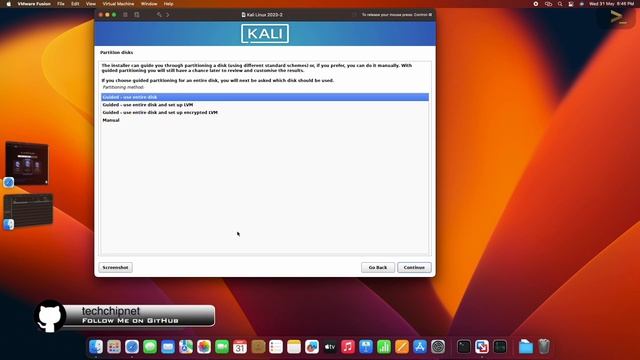
Task: Select Guided - use entire disk option
Action: (265, 97)
